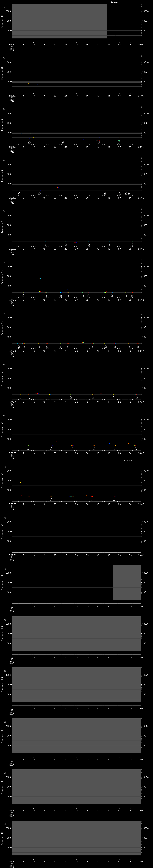Select the 2.1 detection marker in panel 3
The height and width of the screenshot is (868, 153).
119,143
